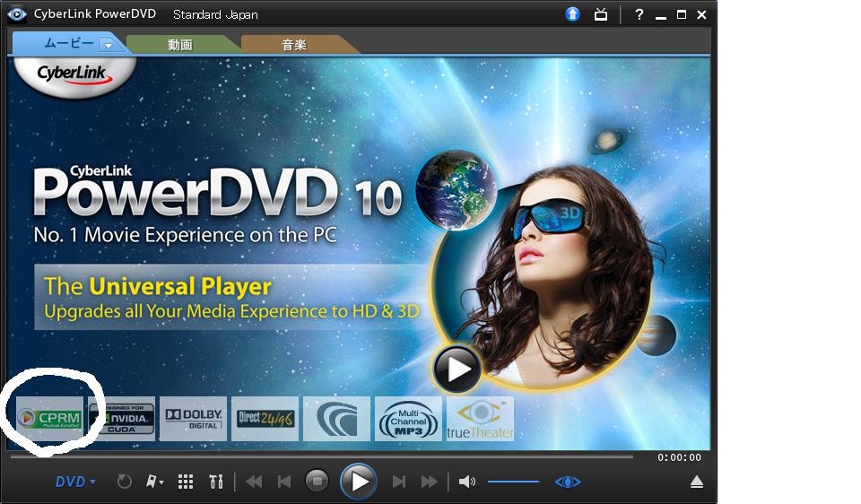Switch to the 音楽 tab
Screen dimensions: 861x504
point(294,45)
